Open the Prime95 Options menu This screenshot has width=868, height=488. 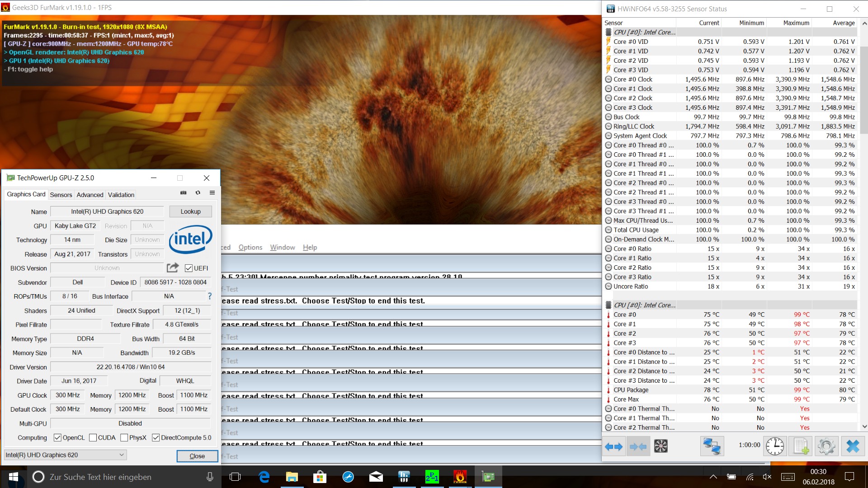point(250,247)
